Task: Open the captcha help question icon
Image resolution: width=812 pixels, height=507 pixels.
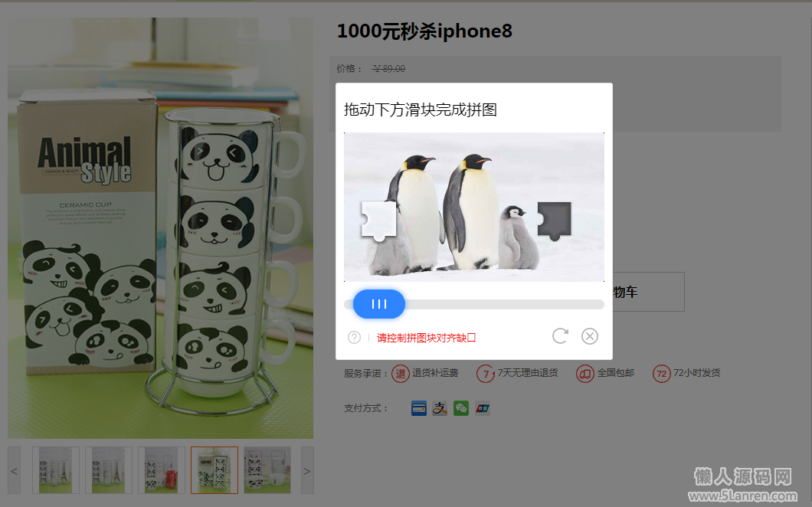Action: coord(354,338)
